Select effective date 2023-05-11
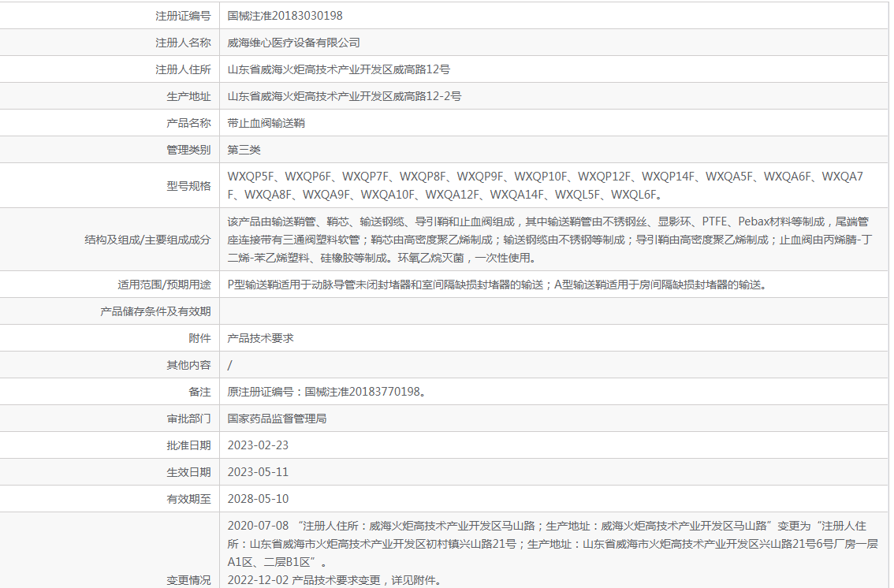The height and width of the screenshot is (588, 894). click(x=259, y=472)
